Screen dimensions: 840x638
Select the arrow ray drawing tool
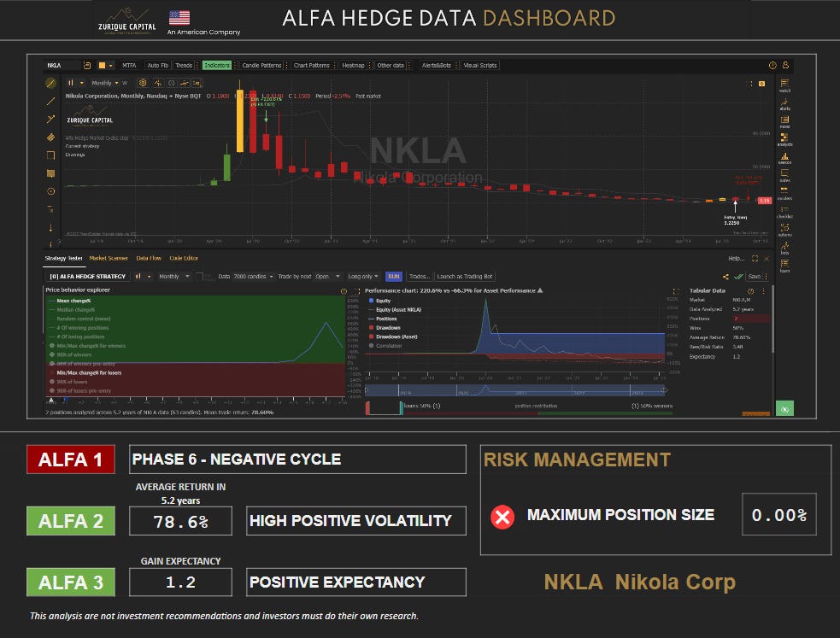[51, 119]
